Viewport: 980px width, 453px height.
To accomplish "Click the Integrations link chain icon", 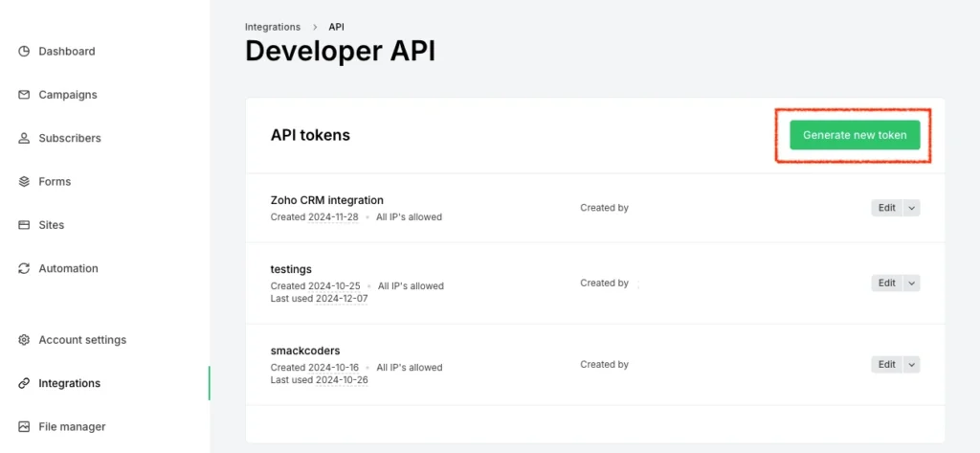I will coord(24,383).
